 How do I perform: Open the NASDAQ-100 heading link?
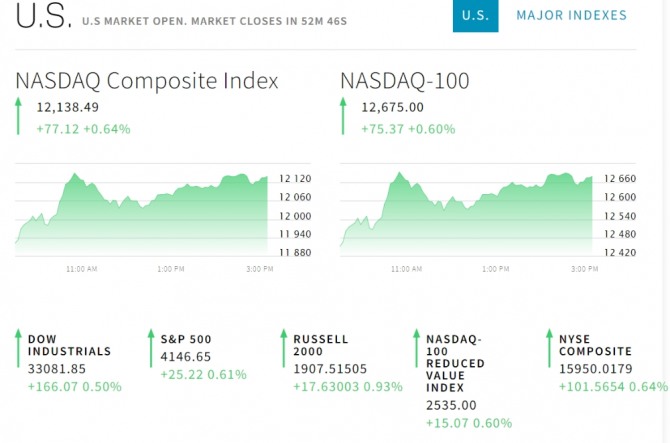(x=405, y=81)
